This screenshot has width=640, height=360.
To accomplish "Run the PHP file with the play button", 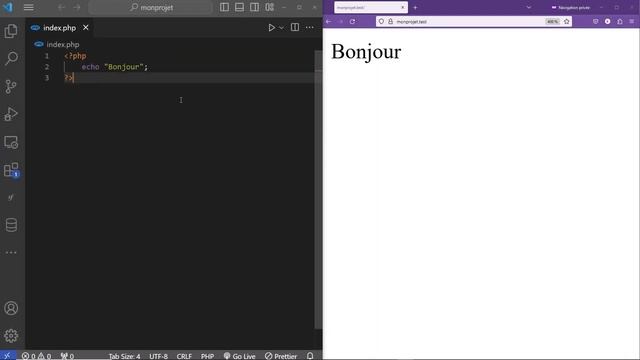I will coord(271,27).
